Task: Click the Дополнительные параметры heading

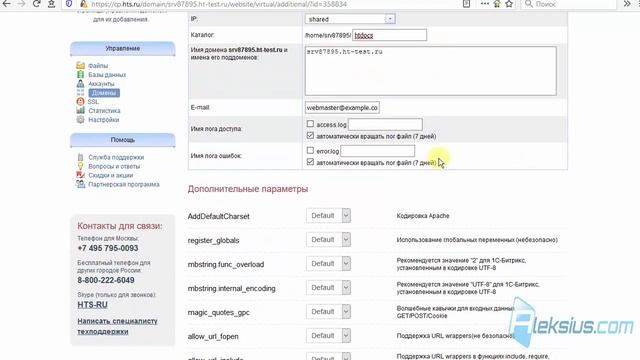Action: [248, 189]
